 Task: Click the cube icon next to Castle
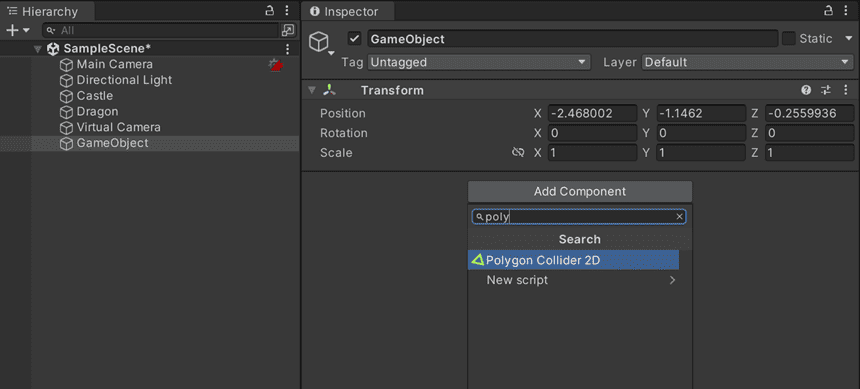[66, 97]
